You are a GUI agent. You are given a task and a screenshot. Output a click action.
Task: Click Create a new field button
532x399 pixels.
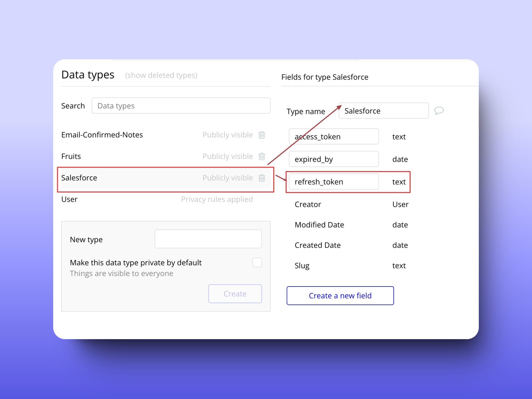340,296
